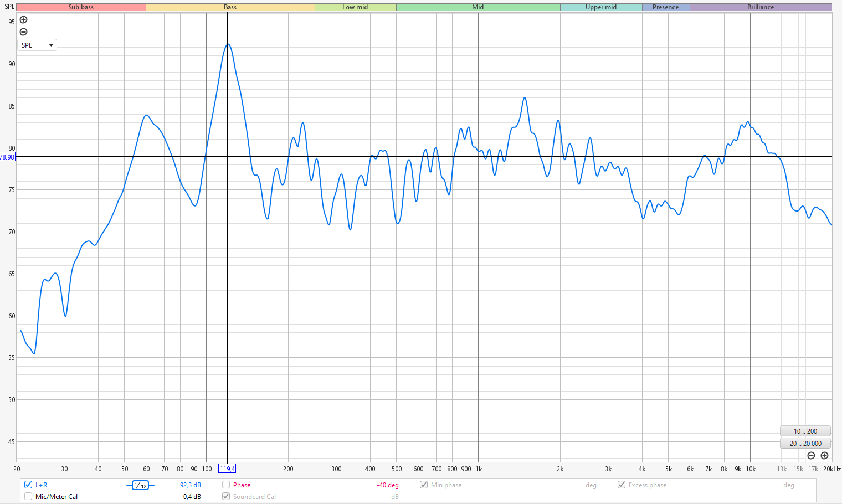Click the vertical zoom-out minus icon near SPL axis
842x504 pixels.
[x=23, y=32]
